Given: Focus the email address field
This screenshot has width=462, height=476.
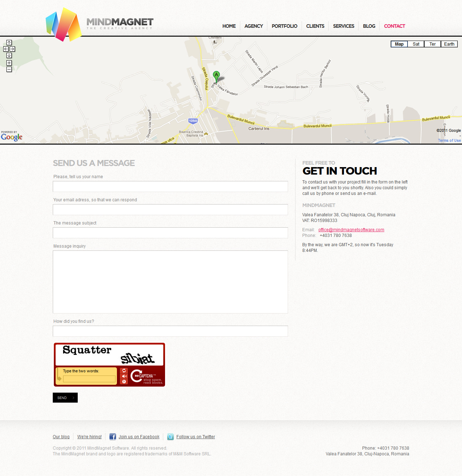Looking at the screenshot, I should [170, 210].
